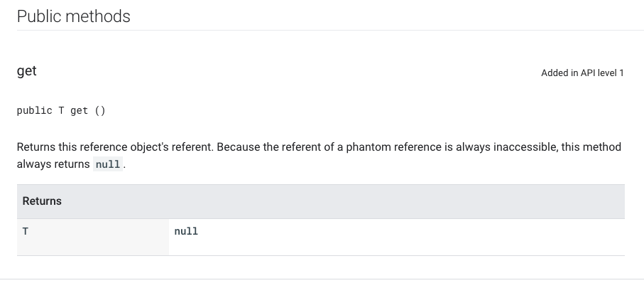Image resolution: width=644 pixels, height=288 pixels.
Task: Click the "Added in API level 1" label
Action: pos(582,73)
